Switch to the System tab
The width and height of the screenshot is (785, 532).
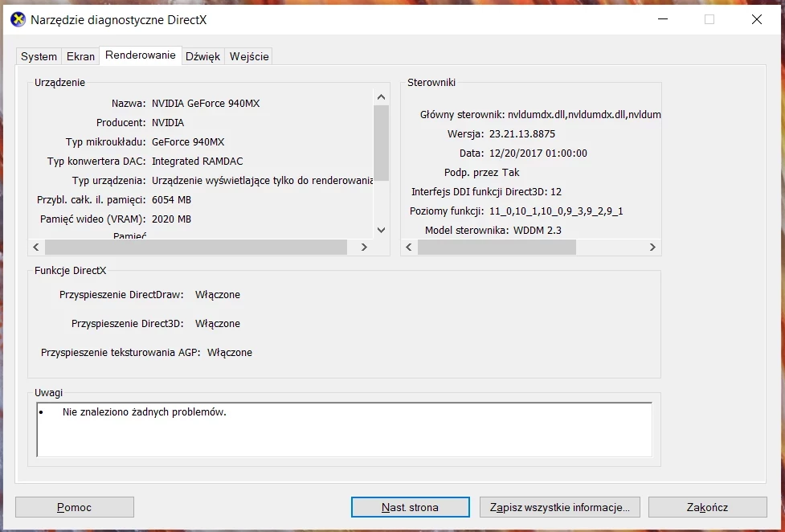[39, 56]
